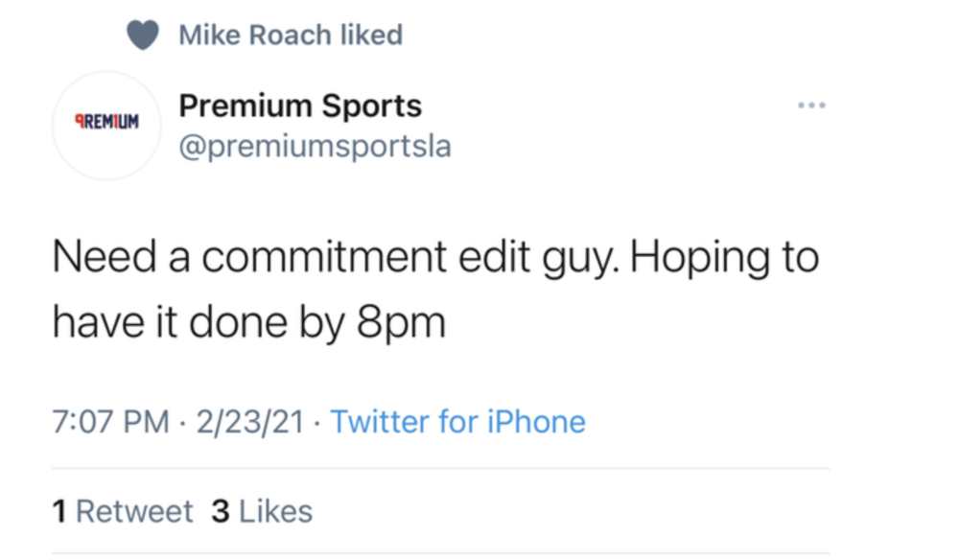Image resolution: width=959 pixels, height=560 pixels.
Task: Open the tweet's three-dot more options menu
Action: [811, 105]
